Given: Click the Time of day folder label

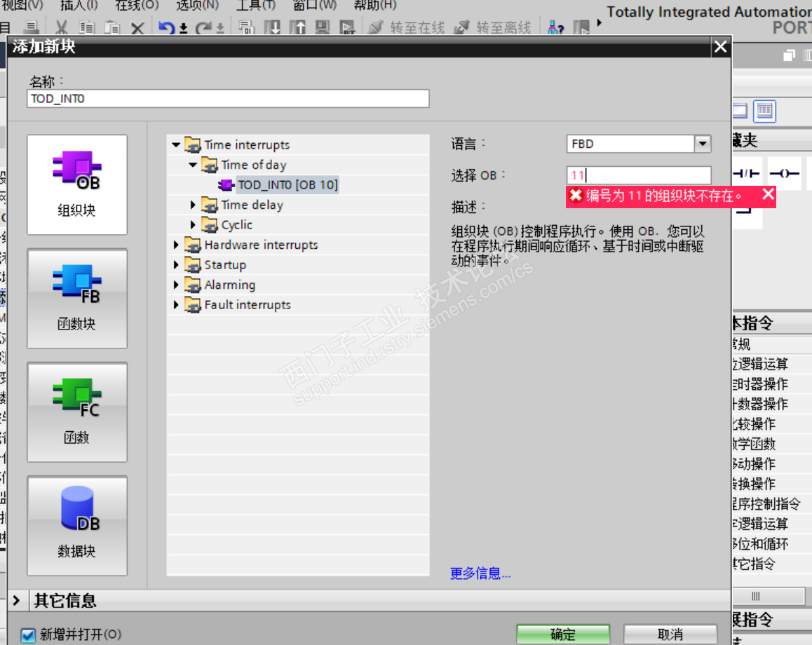Looking at the screenshot, I should 254,165.
